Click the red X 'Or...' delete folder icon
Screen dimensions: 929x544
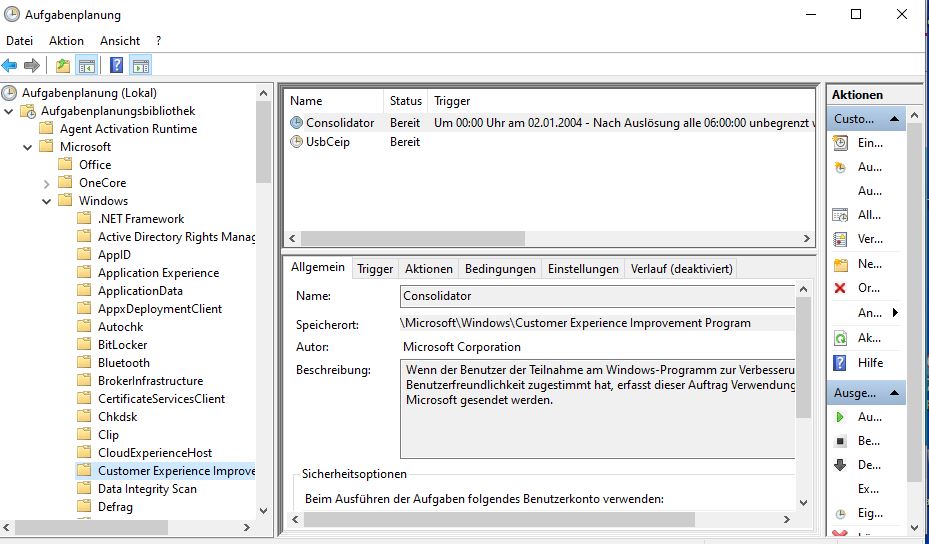point(840,288)
